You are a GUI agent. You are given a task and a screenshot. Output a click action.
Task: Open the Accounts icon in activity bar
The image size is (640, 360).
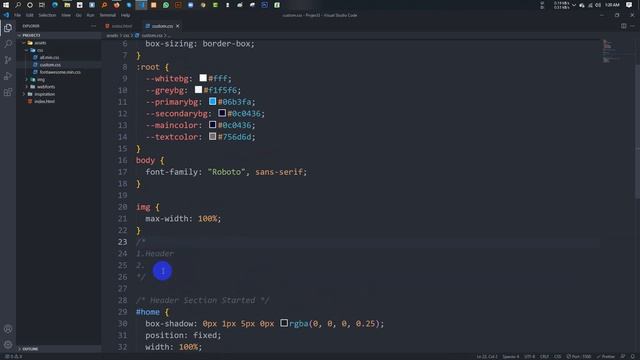8,329
